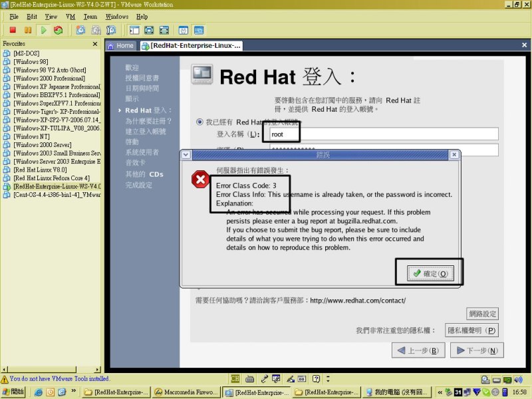Click the 網路設定 network settings button
532x399 pixels.
tap(483, 314)
